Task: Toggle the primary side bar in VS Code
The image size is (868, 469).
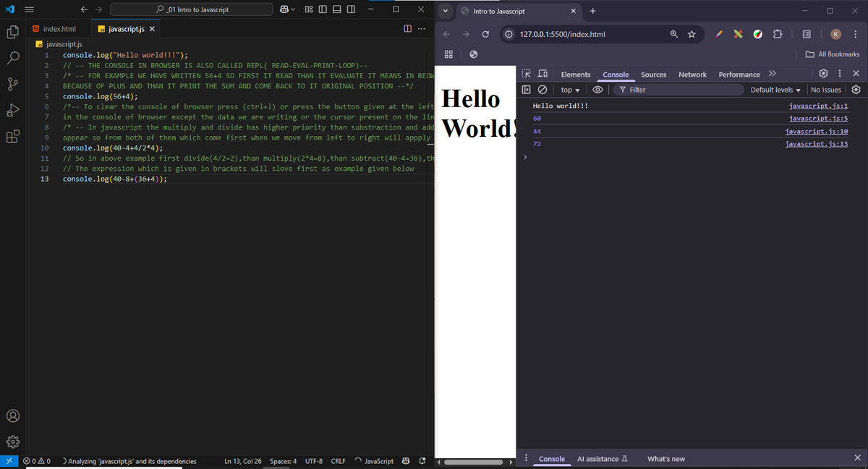Action: pyautogui.click(x=323, y=9)
